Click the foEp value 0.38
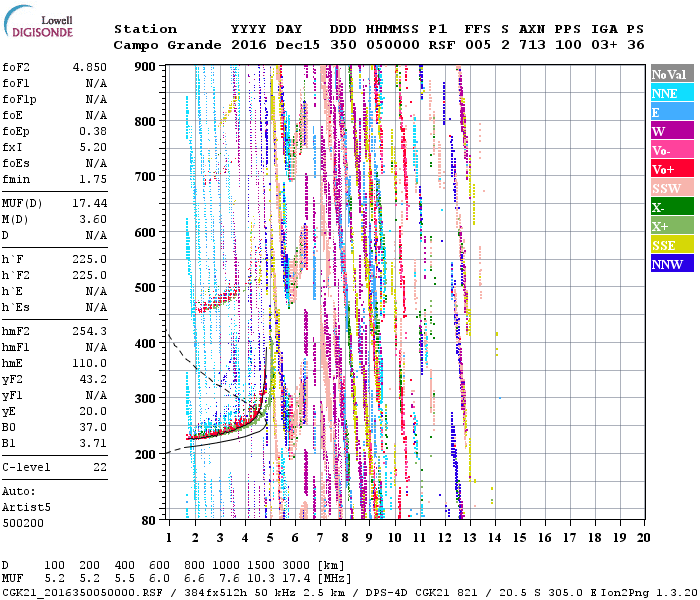700x600 pixels. pos(93,131)
